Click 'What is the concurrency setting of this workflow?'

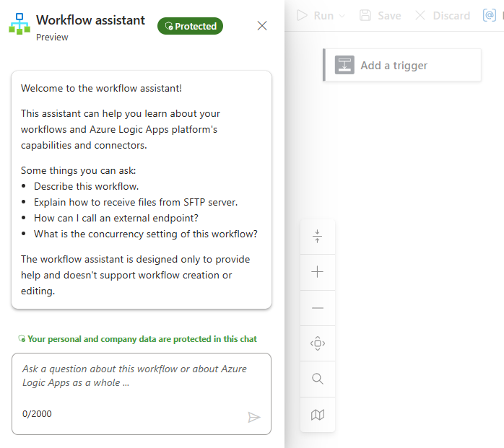[146, 234]
